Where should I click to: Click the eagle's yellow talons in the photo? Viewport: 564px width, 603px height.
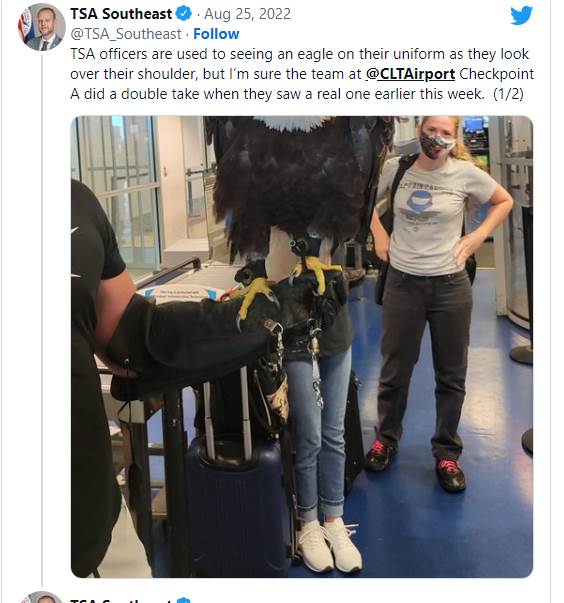pyautogui.click(x=284, y=287)
